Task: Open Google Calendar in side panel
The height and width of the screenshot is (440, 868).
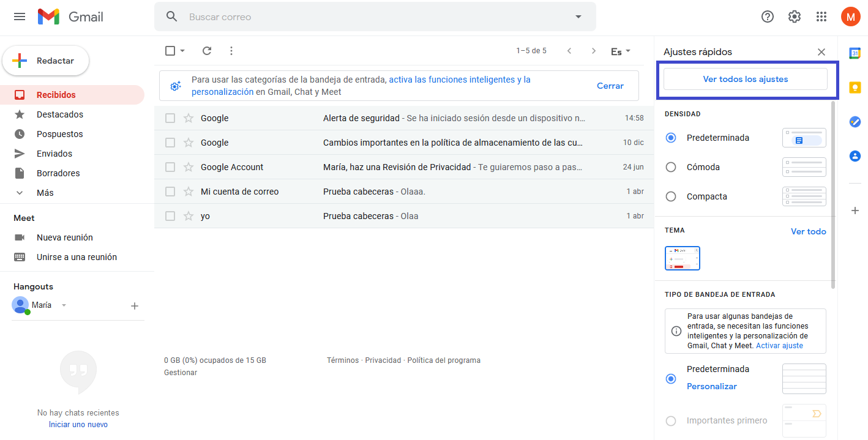Action: click(855, 53)
